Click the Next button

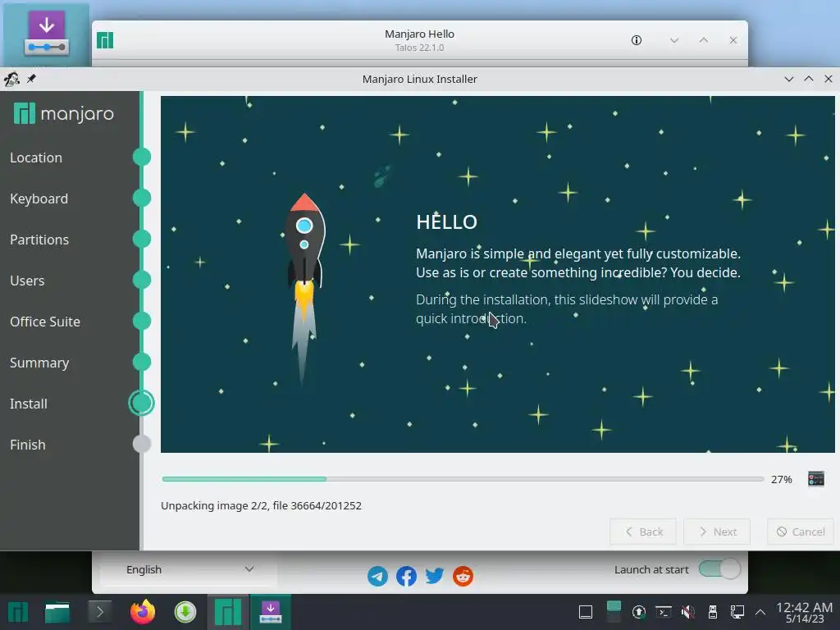717,532
